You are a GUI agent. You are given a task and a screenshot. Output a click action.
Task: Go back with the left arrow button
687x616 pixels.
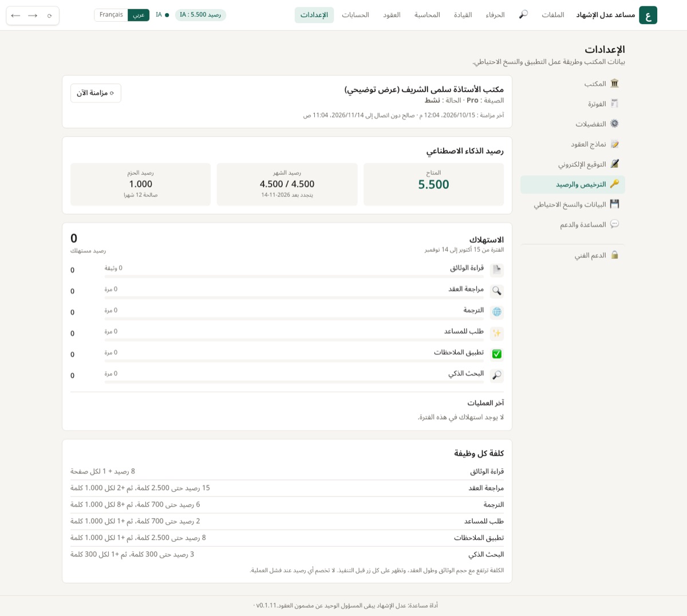[x=15, y=15]
